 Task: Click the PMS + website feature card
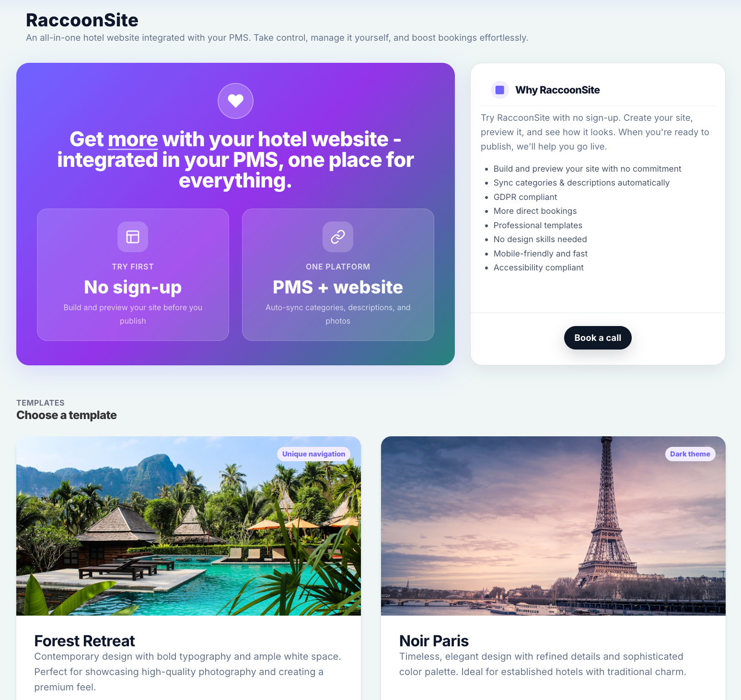338,275
